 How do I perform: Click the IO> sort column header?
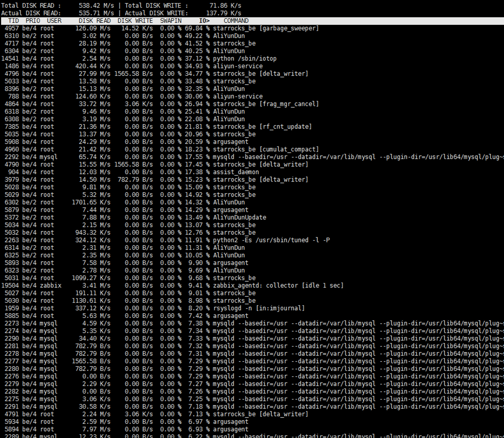204,21
